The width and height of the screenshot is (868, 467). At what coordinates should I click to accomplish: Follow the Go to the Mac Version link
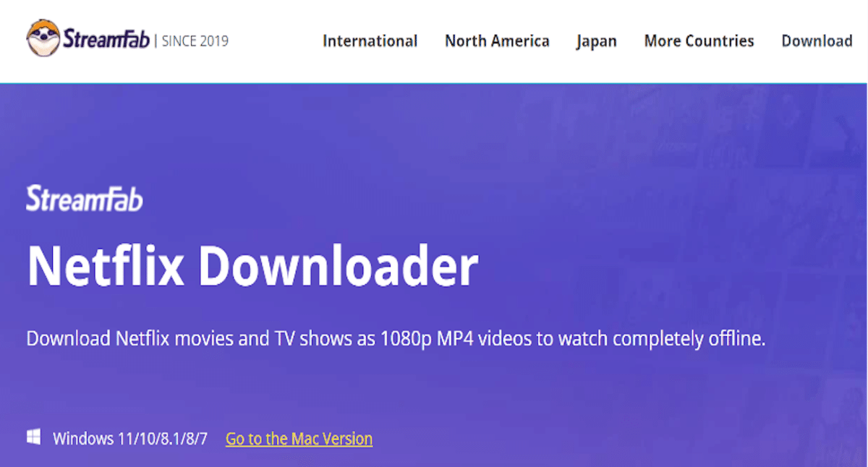(299, 438)
